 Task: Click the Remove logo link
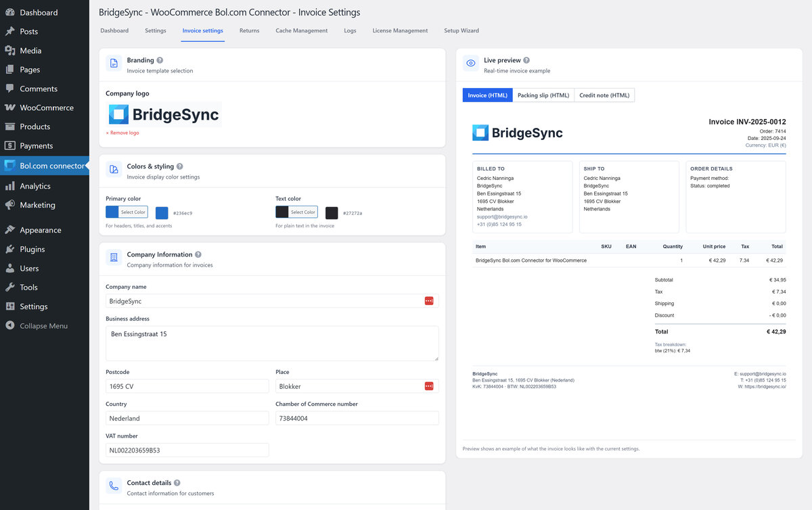point(122,133)
